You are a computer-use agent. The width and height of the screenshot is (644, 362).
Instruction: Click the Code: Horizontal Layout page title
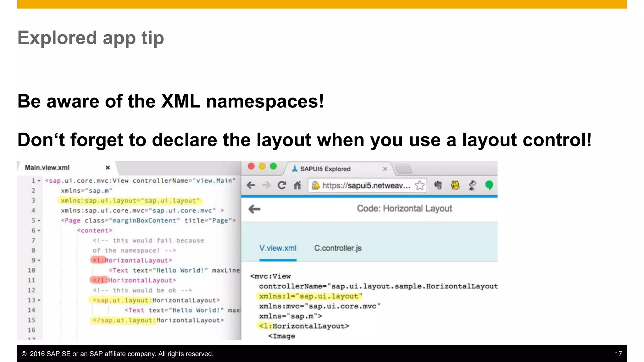click(404, 209)
